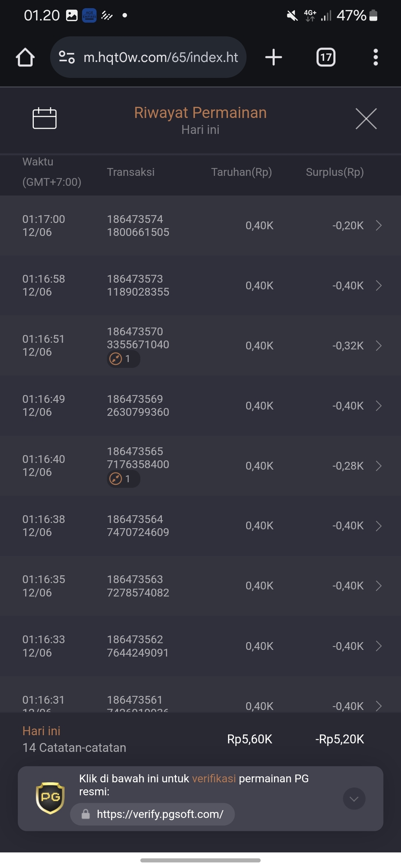Viewport: 401px width, 868px height.
Task: Open a new browser tab
Action: click(274, 57)
